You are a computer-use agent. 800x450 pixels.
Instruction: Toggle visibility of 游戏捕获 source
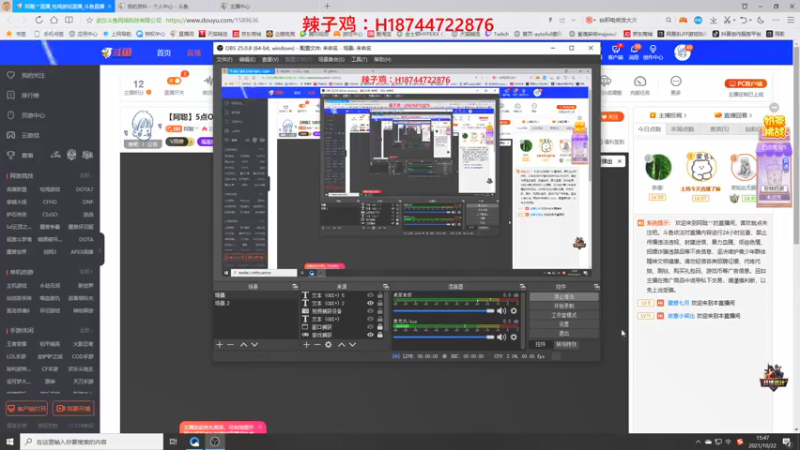point(370,335)
